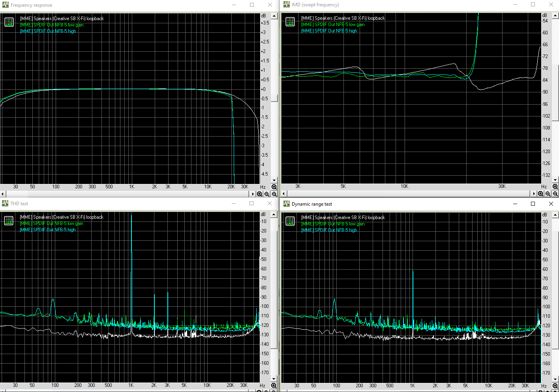Select white 'Speakers (Creative SB X-Fi) loopback' legend in Frequency response

62,19
